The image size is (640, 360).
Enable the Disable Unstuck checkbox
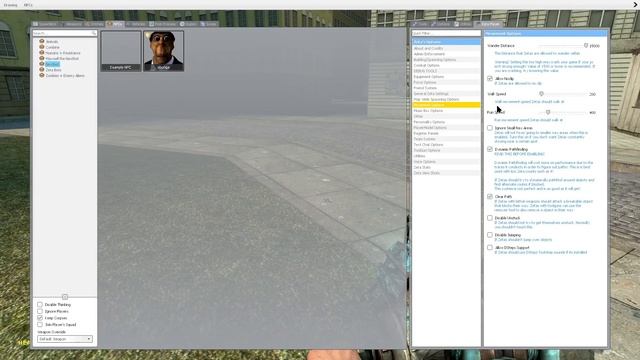point(490,218)
